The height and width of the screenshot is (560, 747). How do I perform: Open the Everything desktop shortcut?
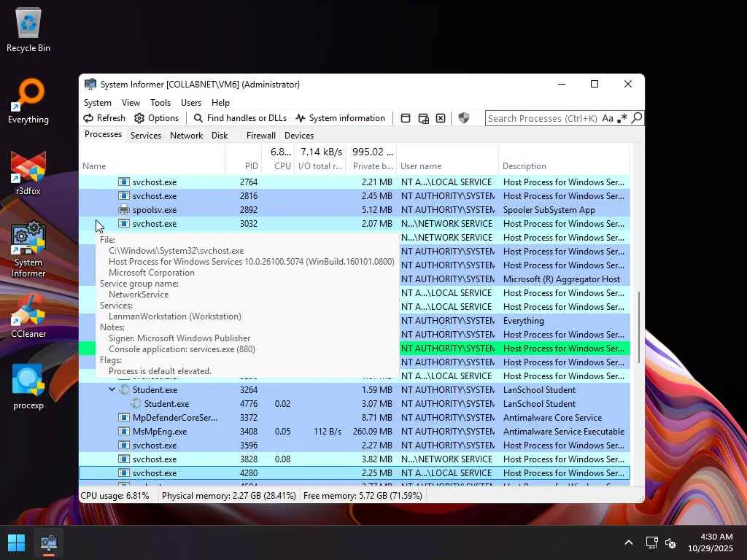pos(28,101)
